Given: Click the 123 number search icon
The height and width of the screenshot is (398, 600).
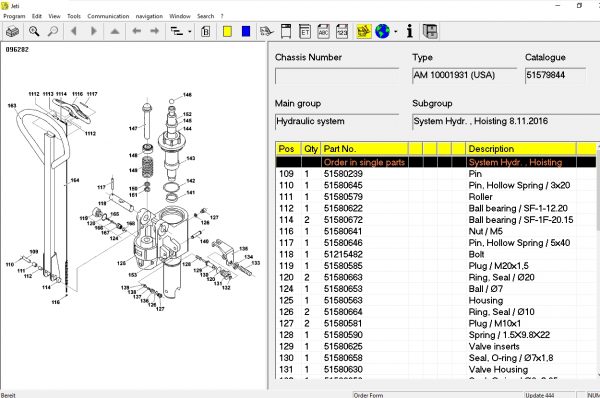Looking at the screenshot, I should [x=342, y=31].
